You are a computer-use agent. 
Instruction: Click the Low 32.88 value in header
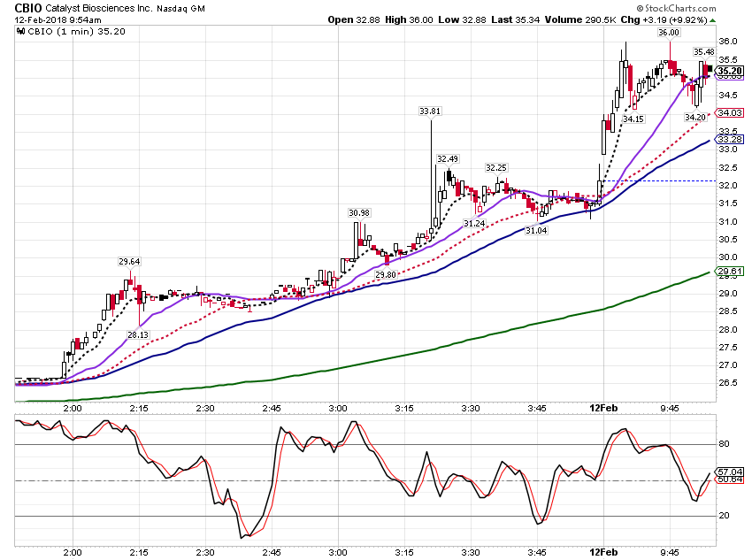point(463,19)
